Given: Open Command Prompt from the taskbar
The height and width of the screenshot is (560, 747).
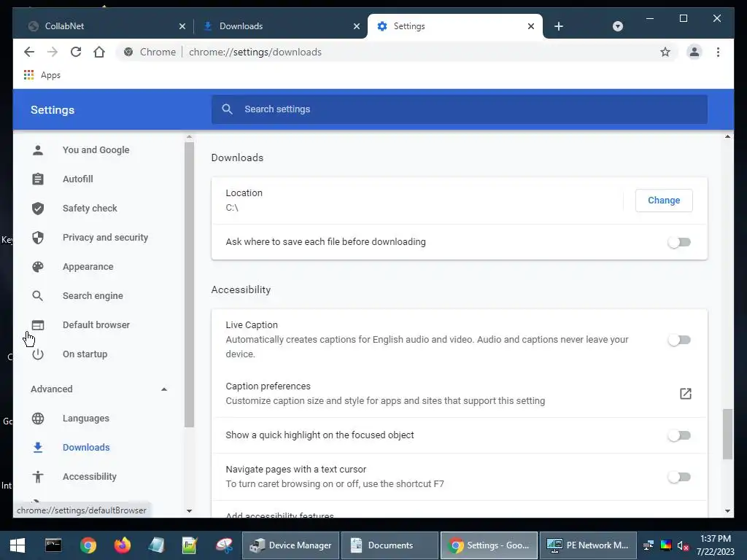Looking at the screenshot, I should coord(53,545).
